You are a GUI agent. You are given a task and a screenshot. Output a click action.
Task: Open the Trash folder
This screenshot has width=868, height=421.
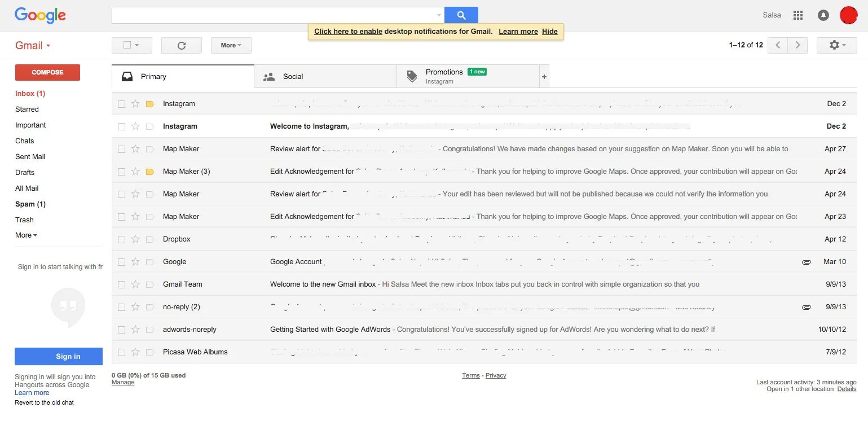tap(24, 220)
